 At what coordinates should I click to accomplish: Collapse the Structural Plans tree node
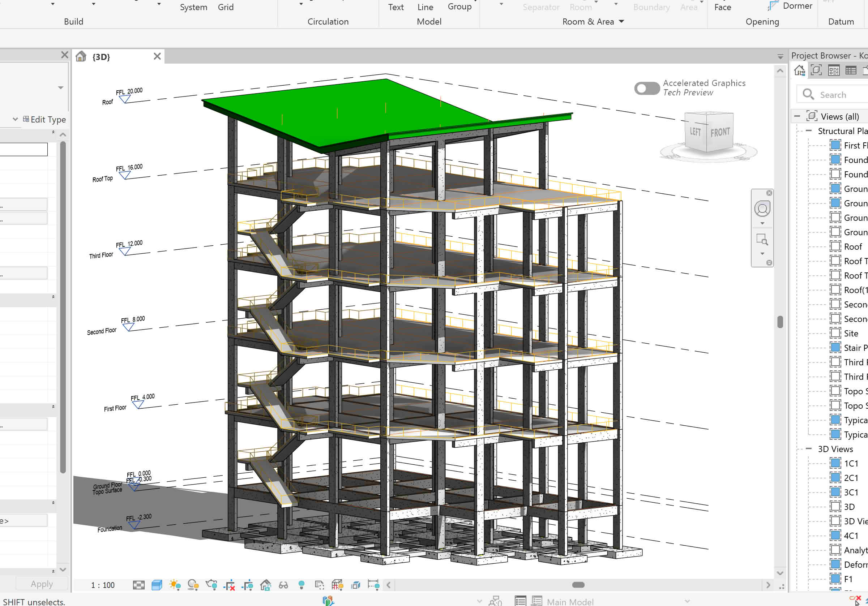coord(809,131)
